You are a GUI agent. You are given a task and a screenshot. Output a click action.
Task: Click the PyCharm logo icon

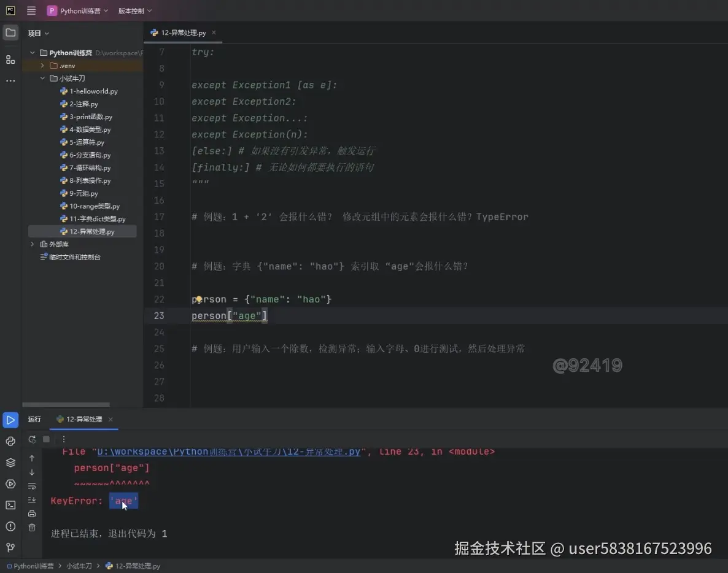click(x=10, y=10)
